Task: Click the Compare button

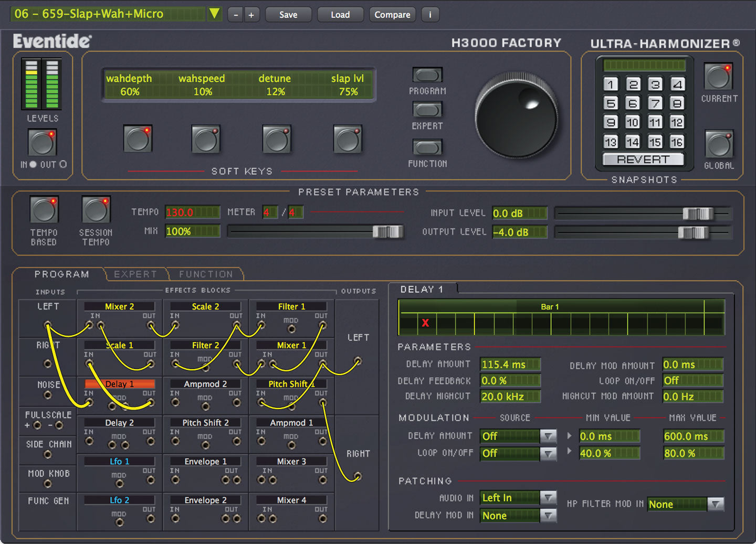Action: click(392, 14)
